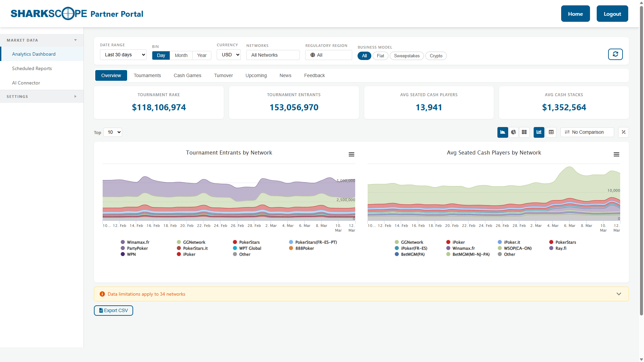
Task: Select the Crypto business model filter
Action: [x=436, y=56]
